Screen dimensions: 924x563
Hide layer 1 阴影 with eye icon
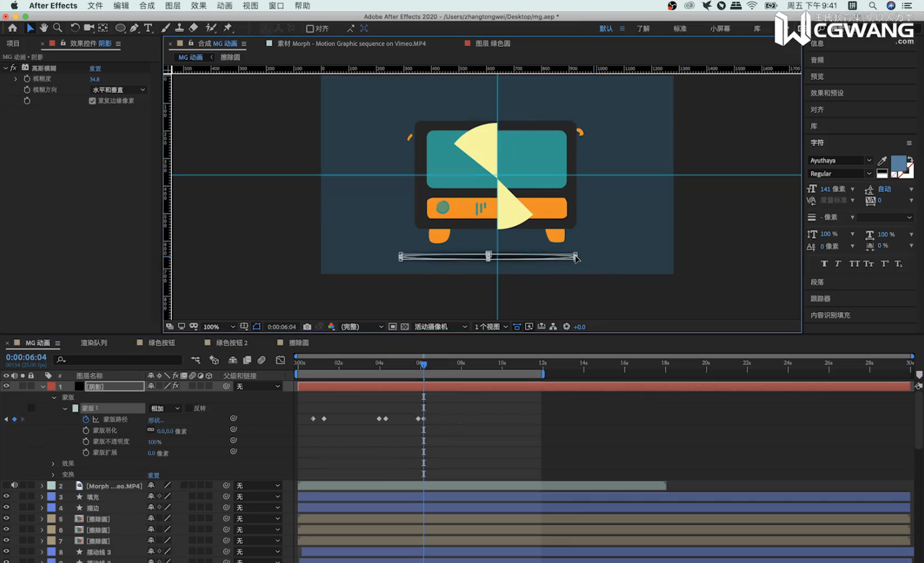7,386
